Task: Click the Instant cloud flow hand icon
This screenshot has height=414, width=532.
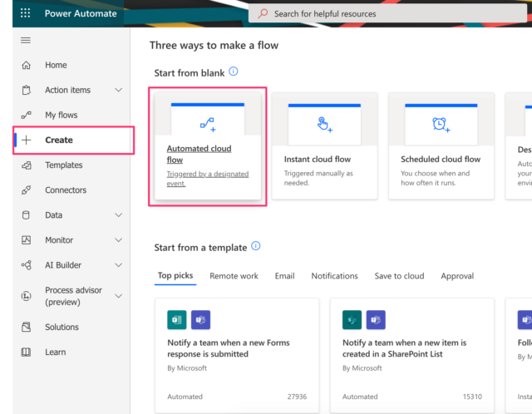Action: tap(325, 125)
